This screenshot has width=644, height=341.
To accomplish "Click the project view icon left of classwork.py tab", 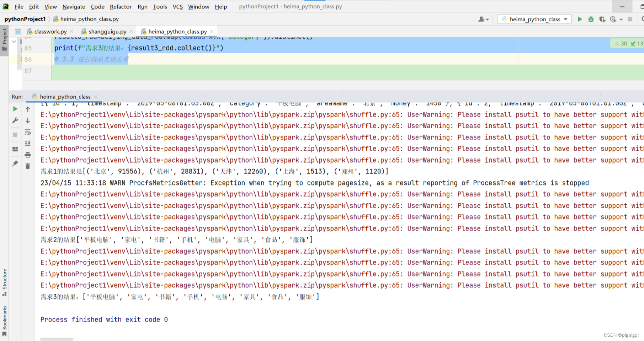I will point(18,32).
